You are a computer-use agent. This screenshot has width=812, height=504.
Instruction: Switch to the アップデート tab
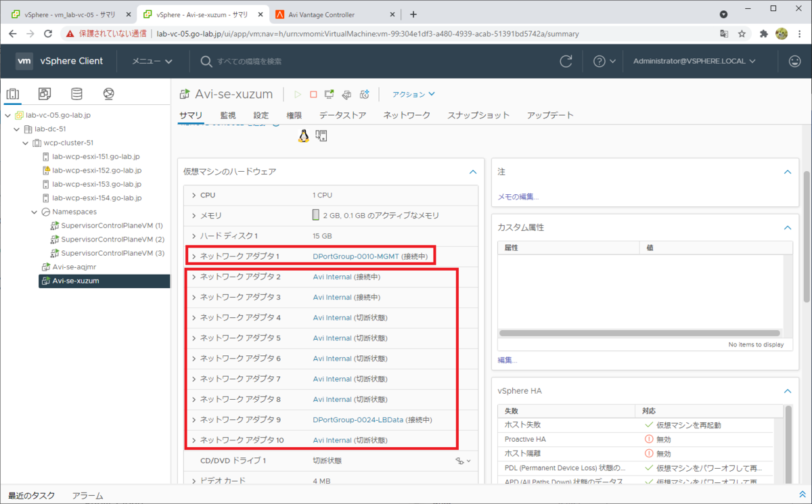pos(550,115)
